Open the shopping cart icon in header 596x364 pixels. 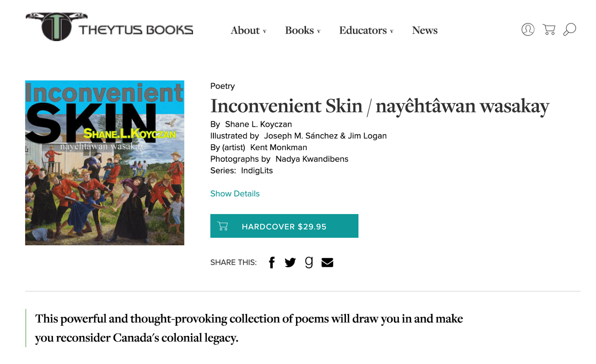549,29
